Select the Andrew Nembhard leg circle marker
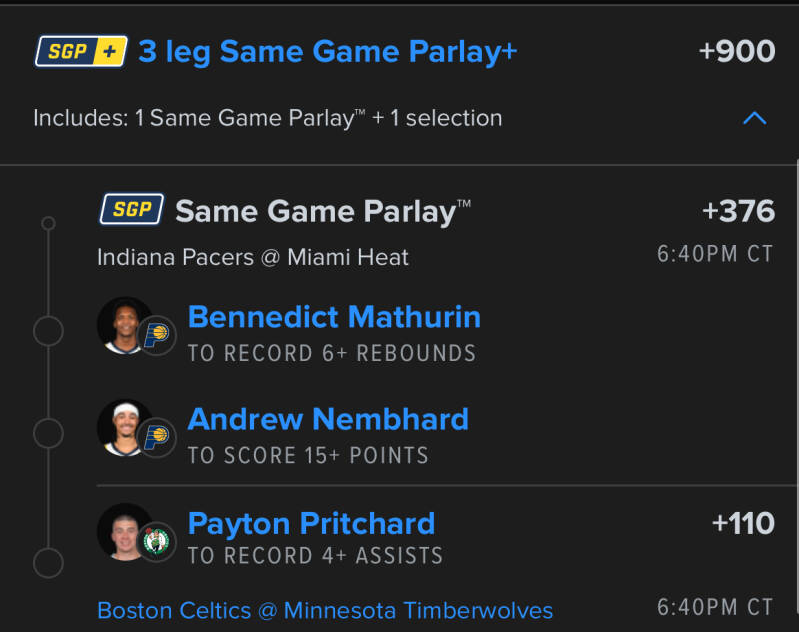799x632 pixels. [x=48, y=434]
